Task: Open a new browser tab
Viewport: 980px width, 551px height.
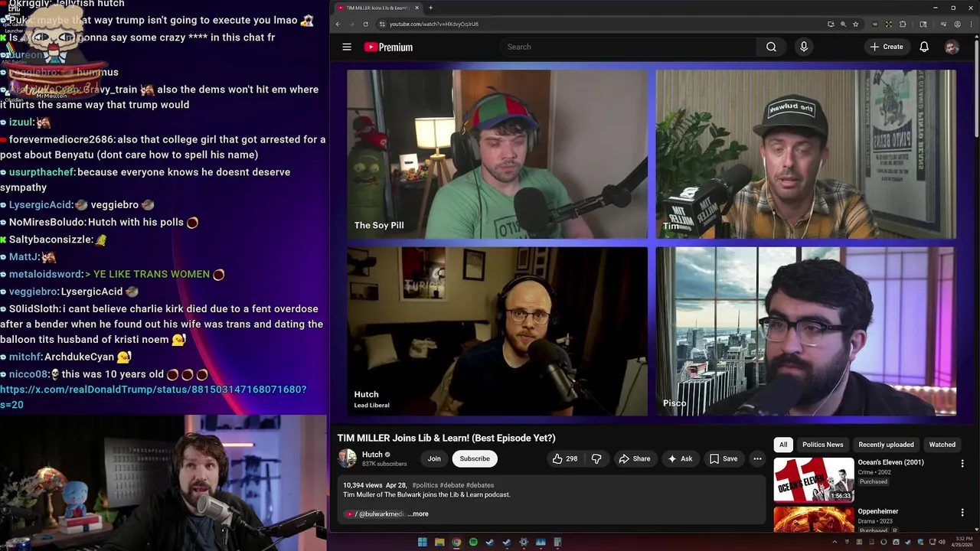Action: pos(430,8)
